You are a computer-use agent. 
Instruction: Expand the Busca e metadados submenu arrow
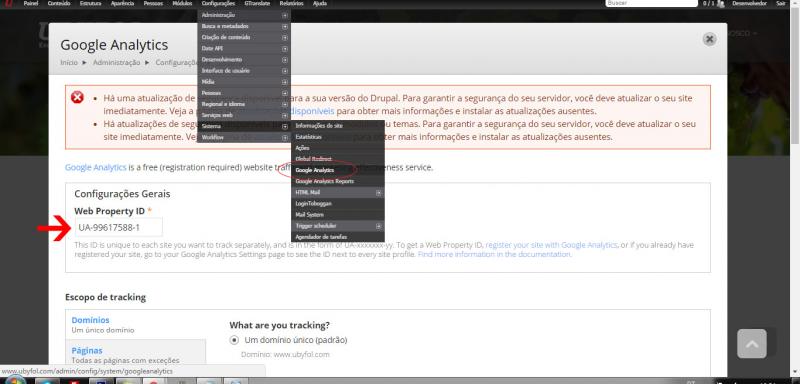[285, 26]
